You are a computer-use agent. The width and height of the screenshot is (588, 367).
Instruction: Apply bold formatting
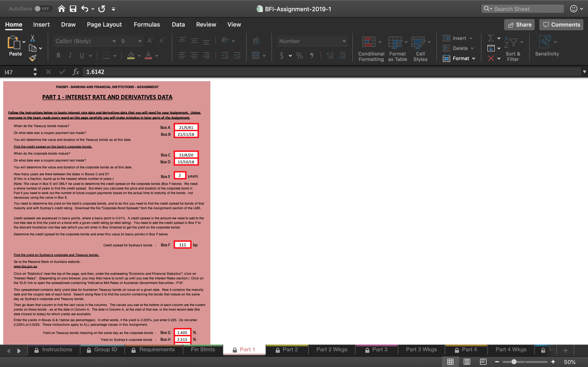click(58, 55)
